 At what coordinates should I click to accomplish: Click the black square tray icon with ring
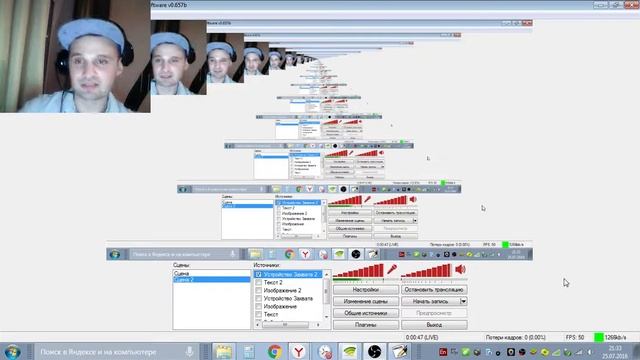511,352
